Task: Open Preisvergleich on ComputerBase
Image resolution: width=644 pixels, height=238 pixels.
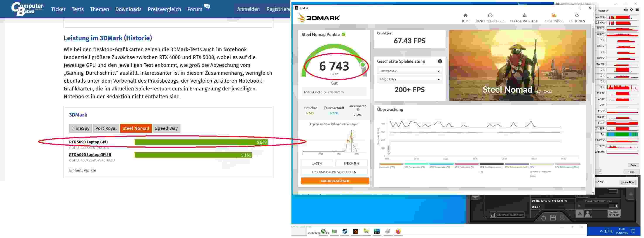Action: point(164,9)
